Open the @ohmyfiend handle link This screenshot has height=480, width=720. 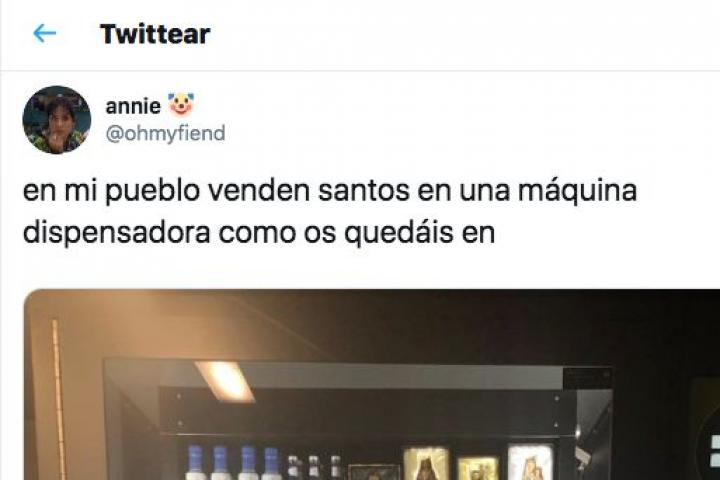(165, 133)
